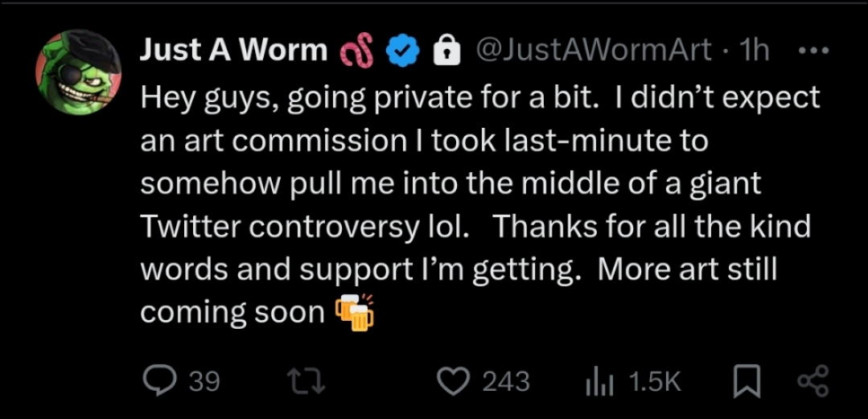Open the Just A Worm avatar picture
Image resolution: width=868 pixels, height=419 pixels.
point(78,72)
